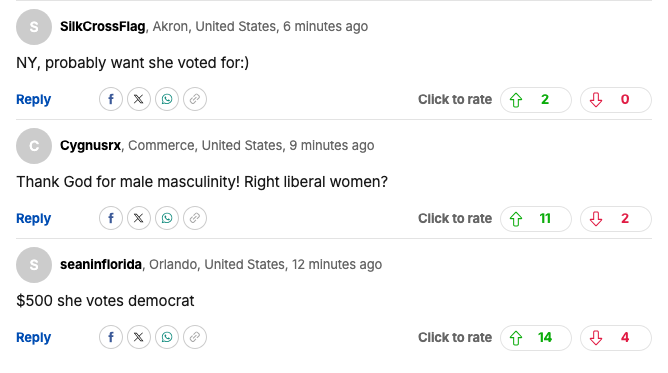Share Cygnusrx's comment on Facebook

coord(111,218)
